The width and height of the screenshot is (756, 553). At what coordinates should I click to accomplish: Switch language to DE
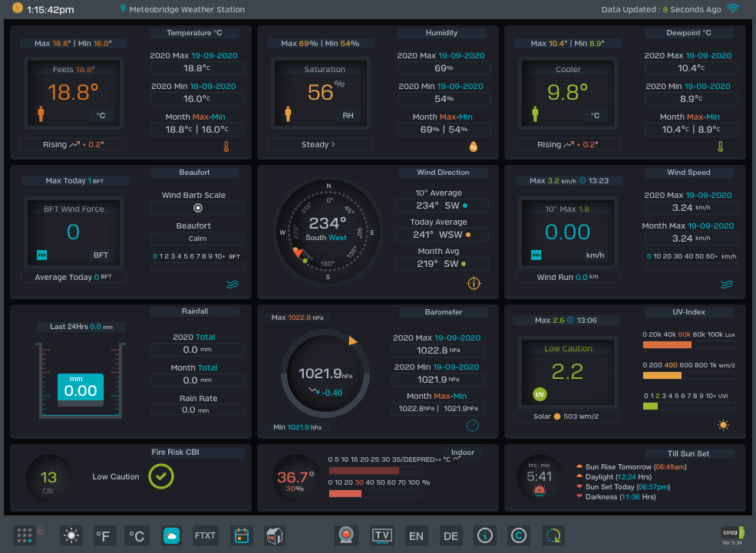(451, 535)
